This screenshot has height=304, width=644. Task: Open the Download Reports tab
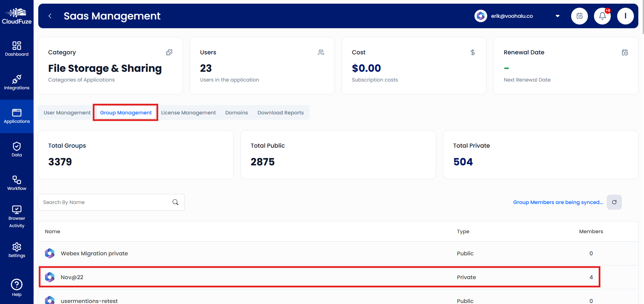(280, 112)
